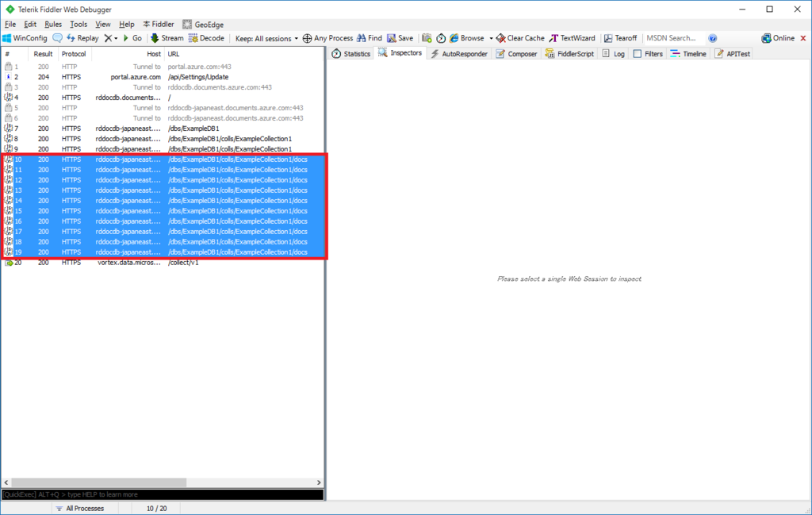
Task: Click the 10 / 20 session count
Action: tap(157, 509)
